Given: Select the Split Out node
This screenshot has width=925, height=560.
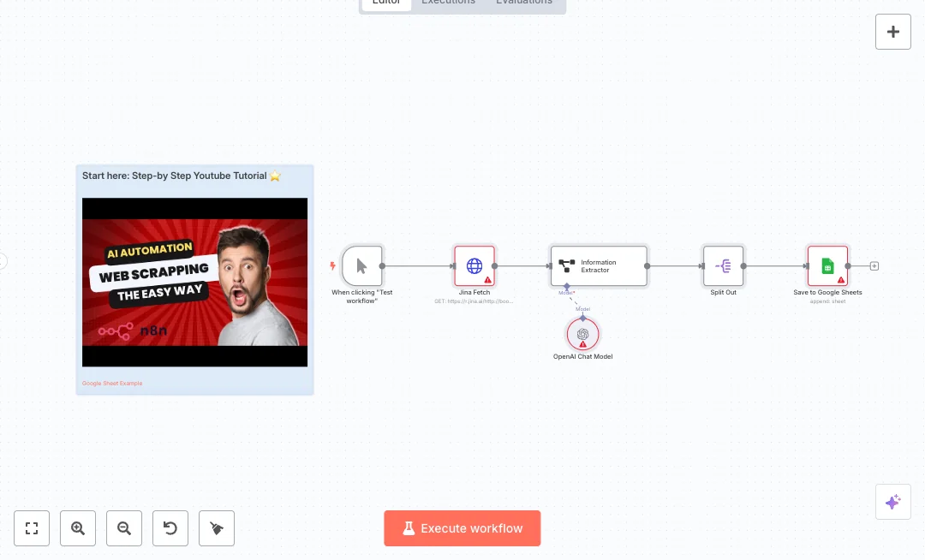Looking at the screenshot, I should (724, 265).
